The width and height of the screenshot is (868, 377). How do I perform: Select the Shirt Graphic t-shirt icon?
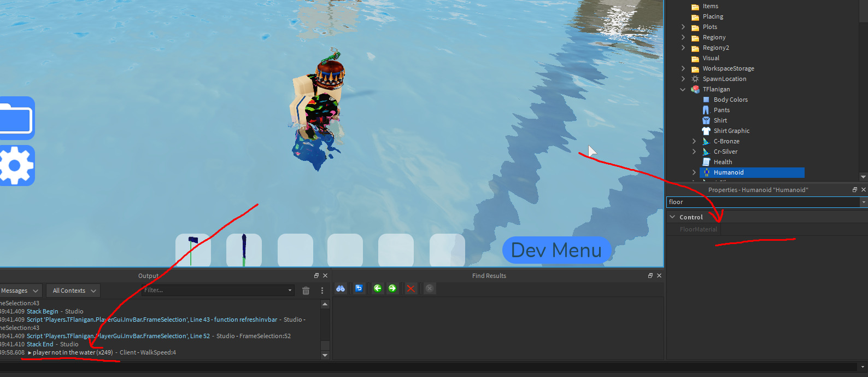coord(706,131)
